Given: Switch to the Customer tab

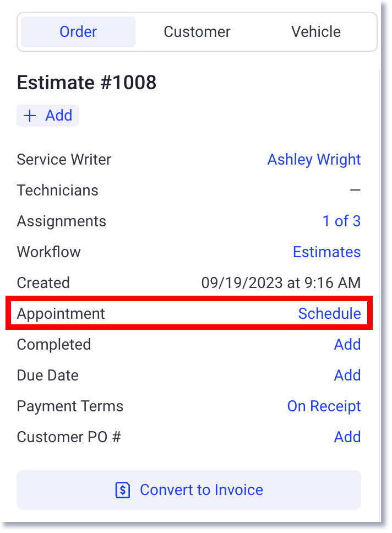Looking at the screenshot, I should pyautogui.click(x=197, y=31).
